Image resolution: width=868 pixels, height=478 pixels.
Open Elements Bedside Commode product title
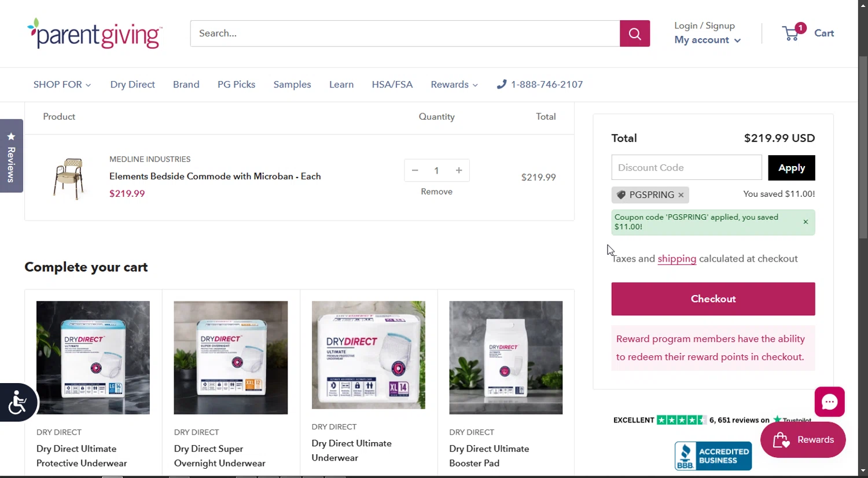tap(215, 177)
